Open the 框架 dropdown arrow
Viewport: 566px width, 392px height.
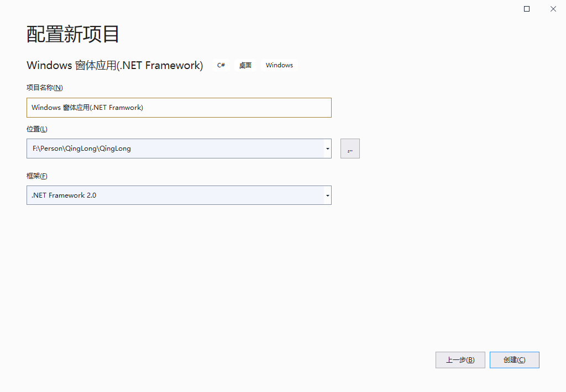pyautogui.click(x=327, y=195)
